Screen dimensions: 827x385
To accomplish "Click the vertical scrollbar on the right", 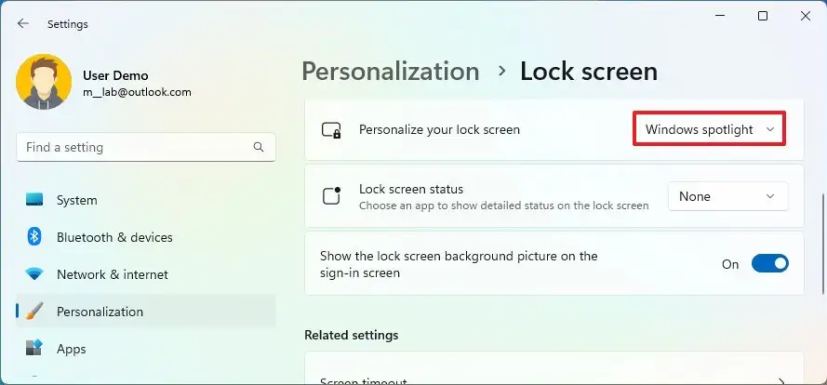I will pos(823,243).
